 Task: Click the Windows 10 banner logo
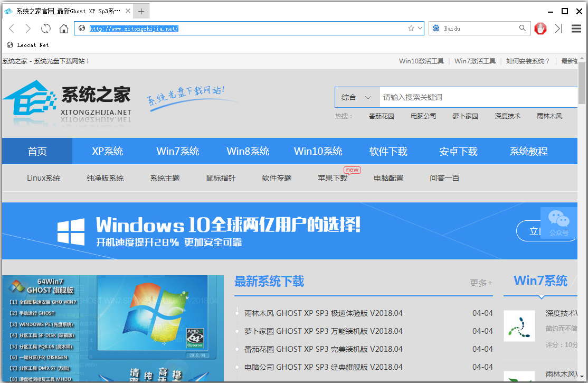pyautogui.click(x=71, y=232)
